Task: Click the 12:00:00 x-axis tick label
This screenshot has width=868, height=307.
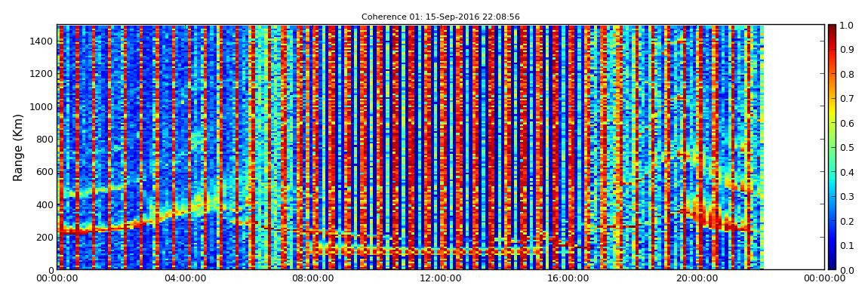Action: [x=441, y=279]
